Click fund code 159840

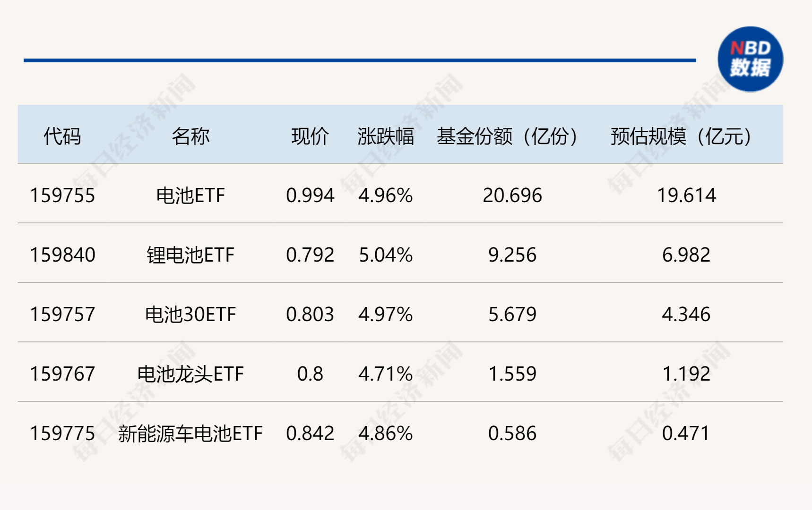[62, 255]
